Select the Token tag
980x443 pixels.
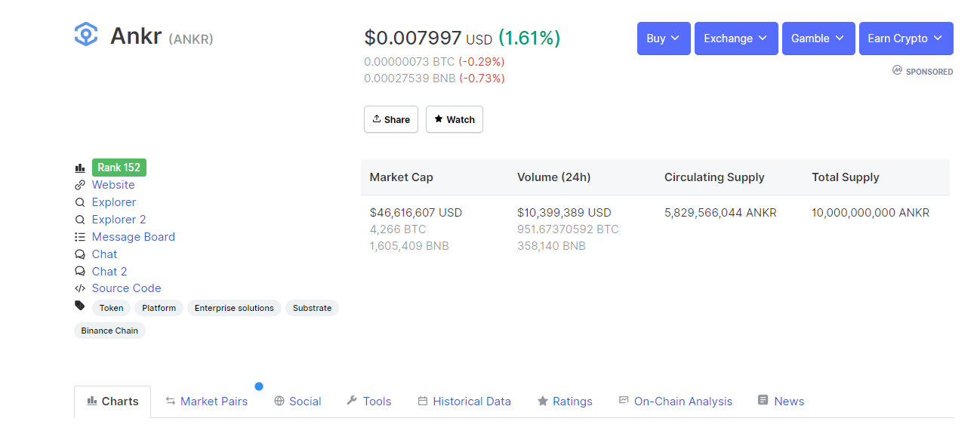pyautogui.click(x=112, y=308)
